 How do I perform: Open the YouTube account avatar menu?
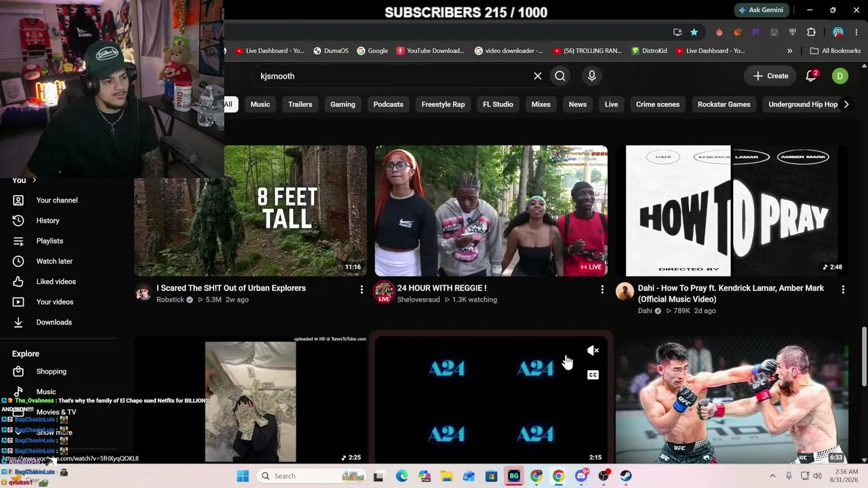[x=840, y=76]
